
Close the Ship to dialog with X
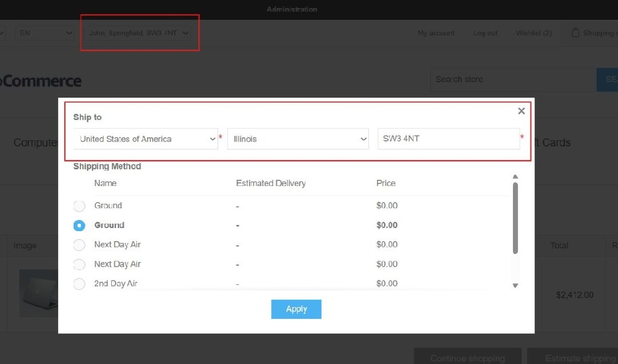tap(521, 111)
